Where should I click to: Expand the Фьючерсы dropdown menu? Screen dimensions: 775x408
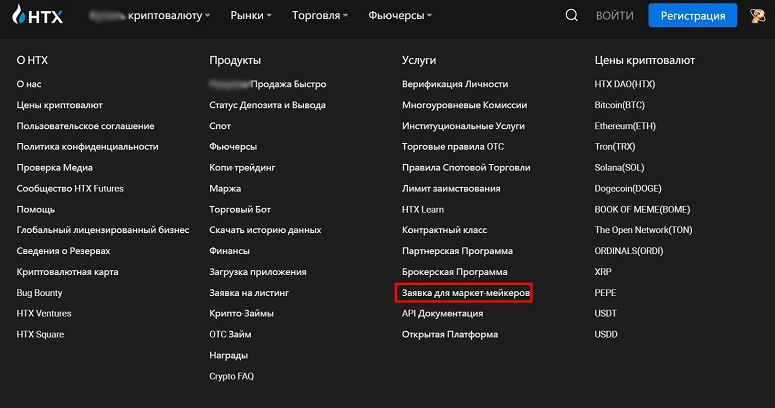(400, 15)
